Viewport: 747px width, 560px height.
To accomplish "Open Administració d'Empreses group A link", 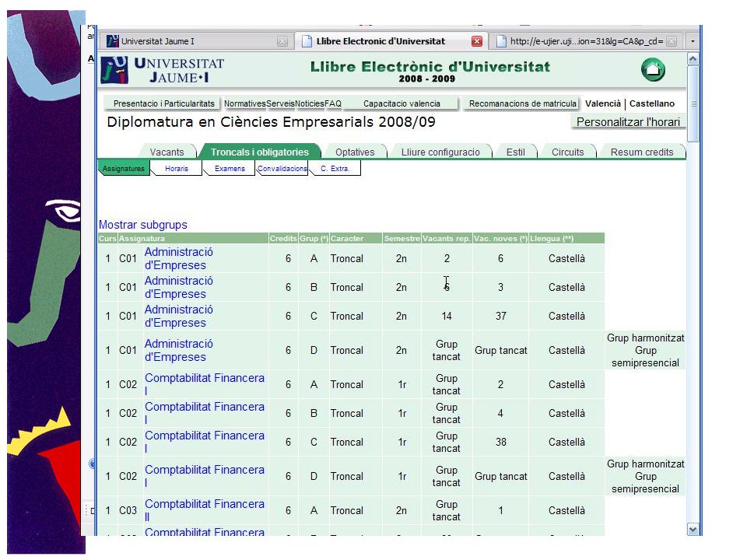I will click(179, 258).
